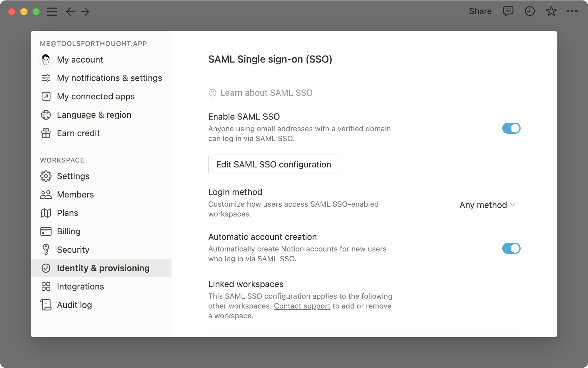Expand Any method login options
This screenshot has width=588, height=368.
click(x=488, y=205)
